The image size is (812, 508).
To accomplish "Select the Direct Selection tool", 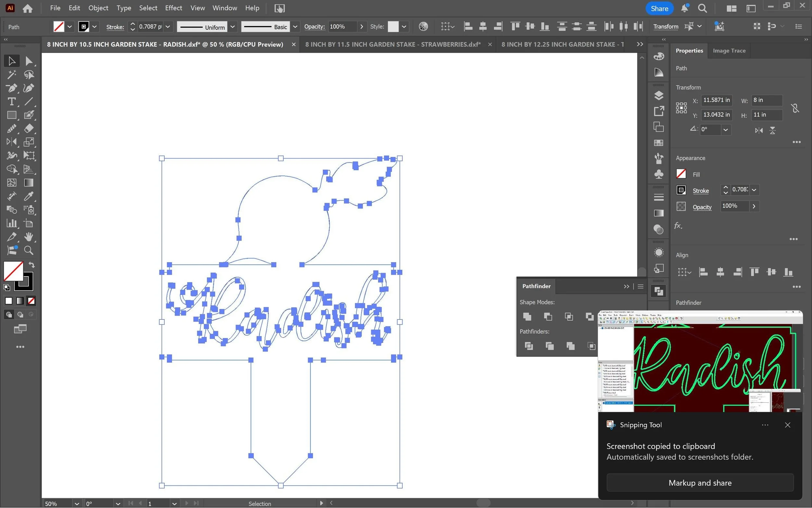I will pos(29,61).
